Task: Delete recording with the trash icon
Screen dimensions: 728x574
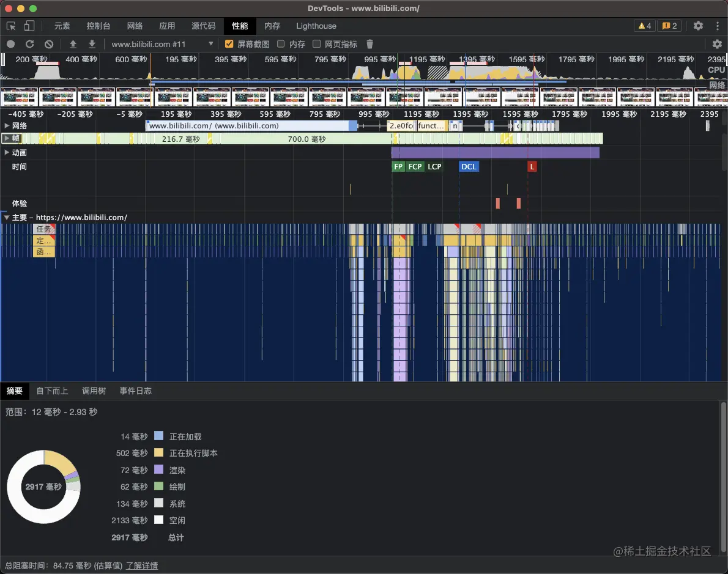Action: point(370,44)
